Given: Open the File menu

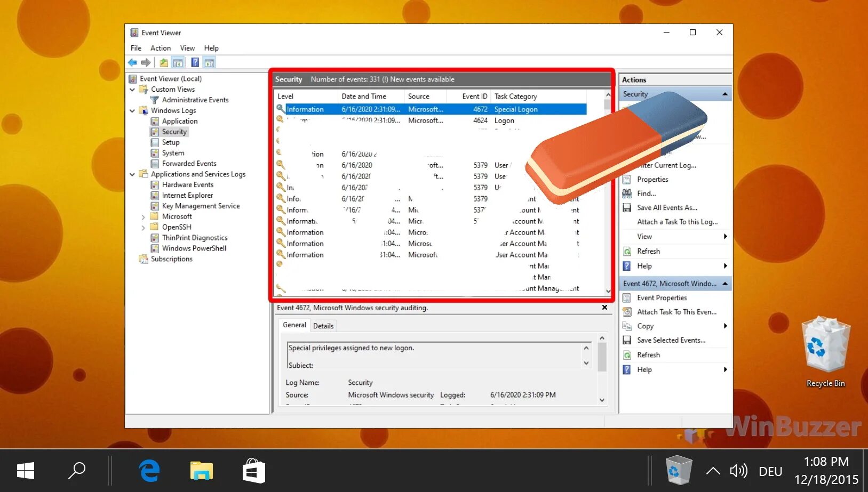Looking at the screenshot, I should point(136,48).
